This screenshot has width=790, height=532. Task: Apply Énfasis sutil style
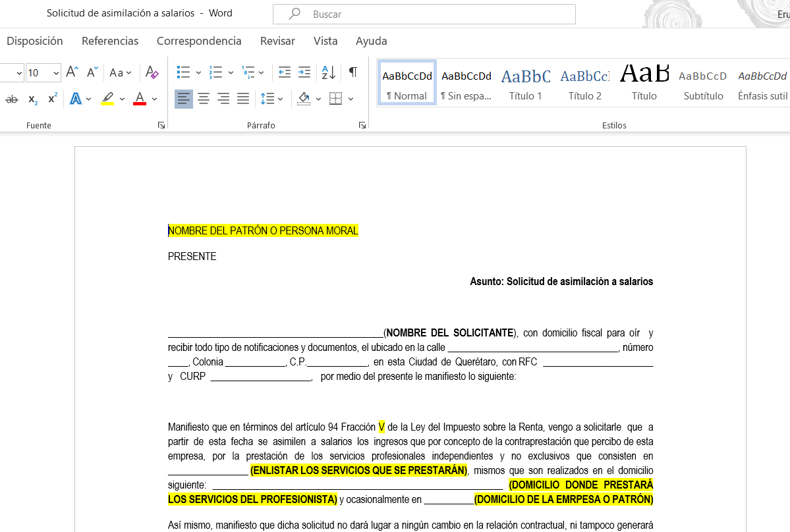[762, 83]
